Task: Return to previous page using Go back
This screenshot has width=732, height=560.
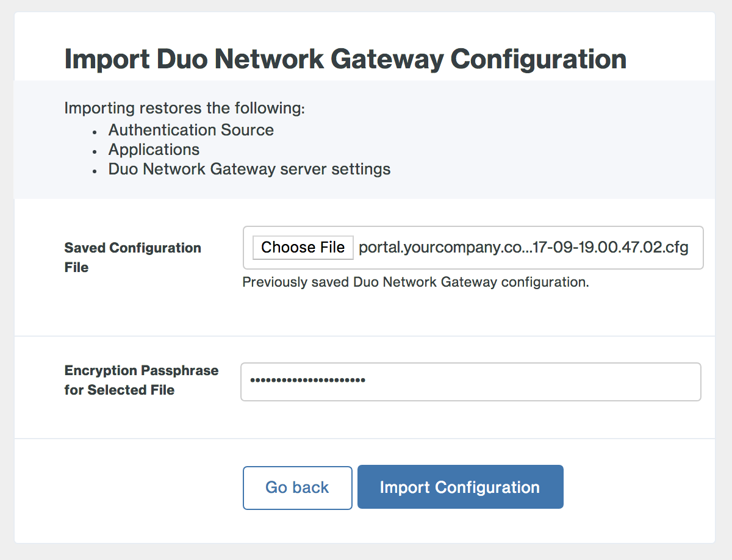Action: pos(297,486)
